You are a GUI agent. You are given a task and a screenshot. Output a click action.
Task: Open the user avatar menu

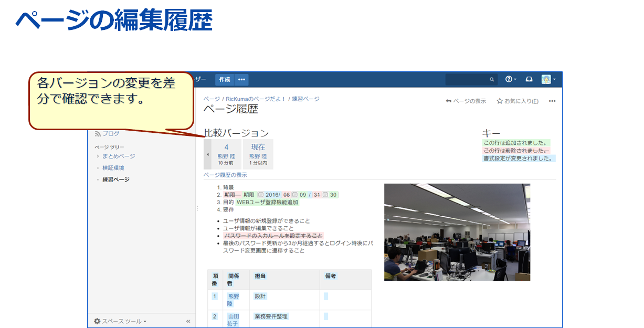pyautogui.click(x=548, y=79)
